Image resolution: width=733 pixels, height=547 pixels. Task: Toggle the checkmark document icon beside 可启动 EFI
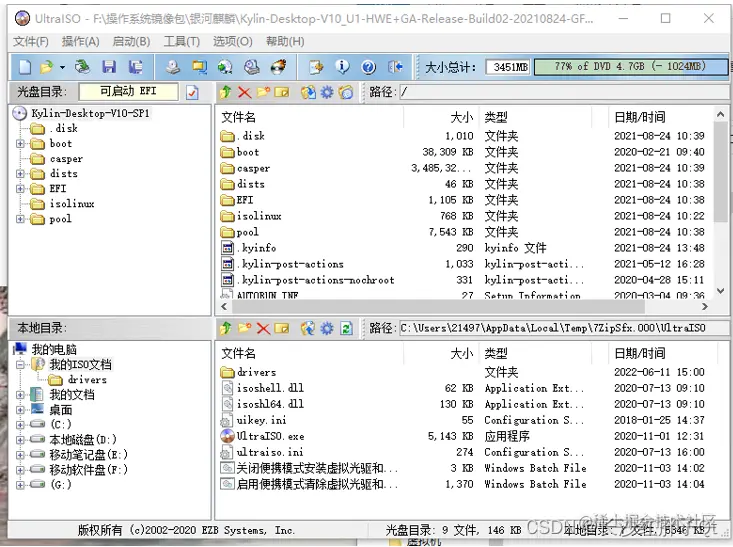(x=192, y=93)
